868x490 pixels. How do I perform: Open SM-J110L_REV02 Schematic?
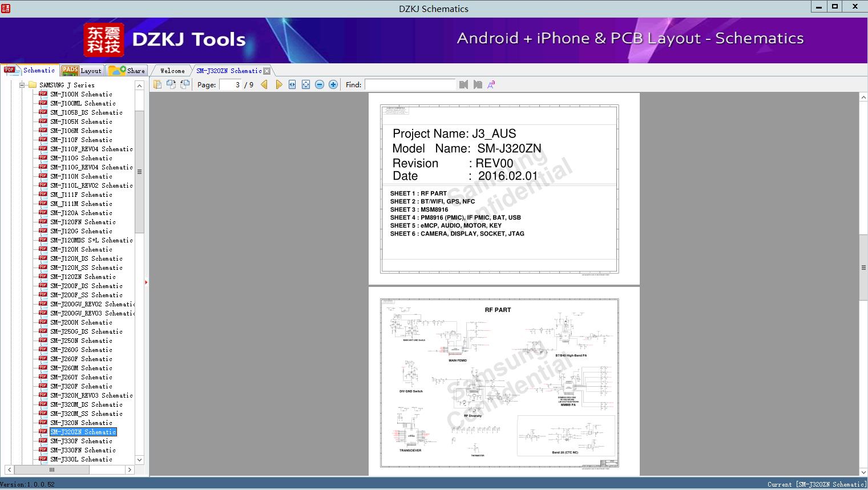[x=91, y=185]
